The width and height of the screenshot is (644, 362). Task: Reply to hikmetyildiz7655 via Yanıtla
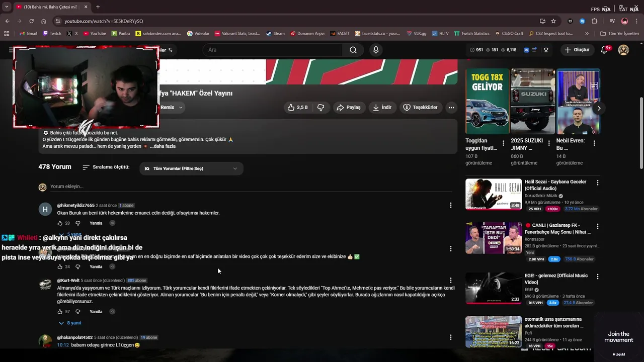[x=96, y=223]
